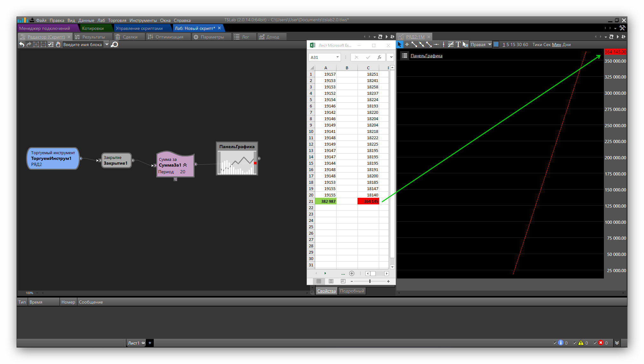The height and width of the screenshot is (364, 644).
Task: Switch to the Оптимизация tab
Action: click(x=169, y=37)
